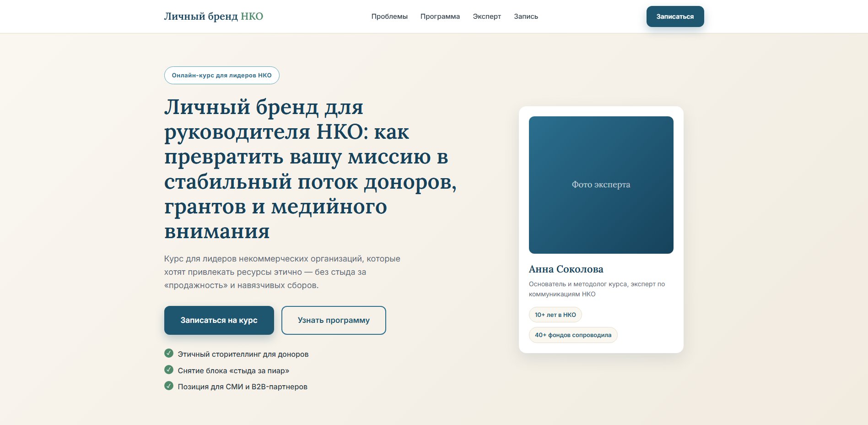
Task: Click the main headline «Личный бренд для руководителя НКО»
Action: [x=311, y=169]
